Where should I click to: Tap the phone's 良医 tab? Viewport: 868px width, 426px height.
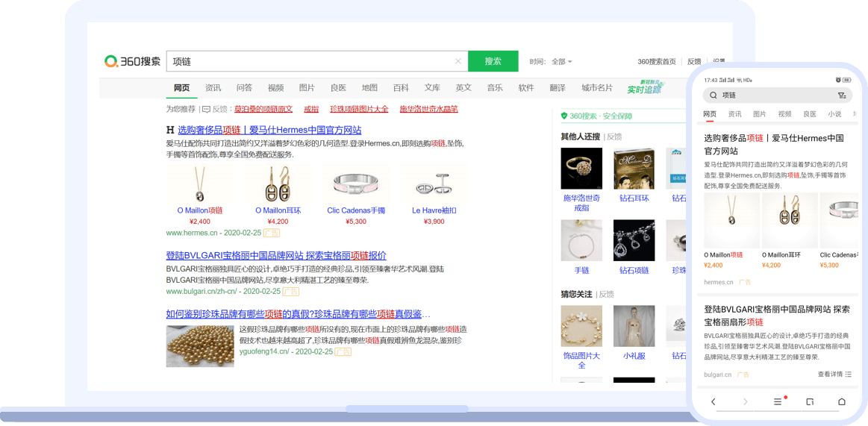click(810, 114)
